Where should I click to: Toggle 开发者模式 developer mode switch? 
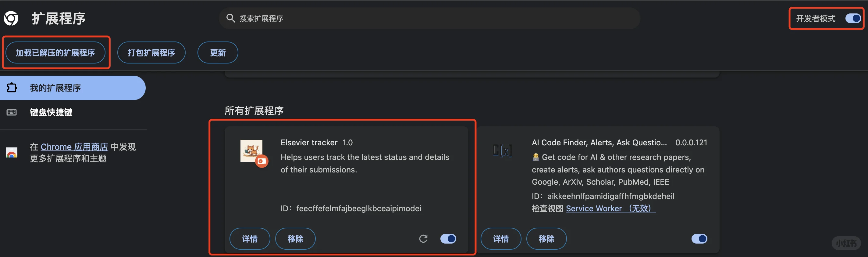tap(853, 18)
